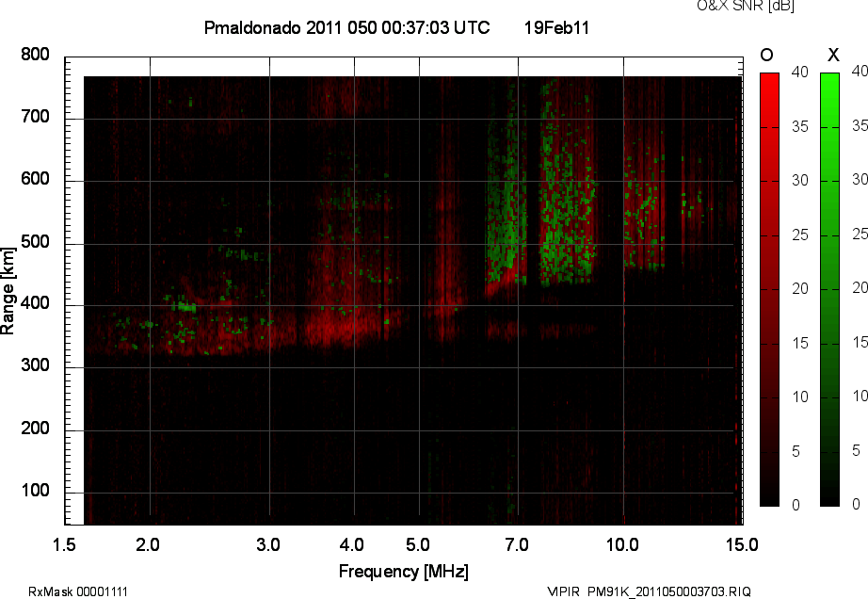This screenshot has width=868, height=599.
Task: Click the frequency axis tick '5.0'
Action: tap(417, 545)
